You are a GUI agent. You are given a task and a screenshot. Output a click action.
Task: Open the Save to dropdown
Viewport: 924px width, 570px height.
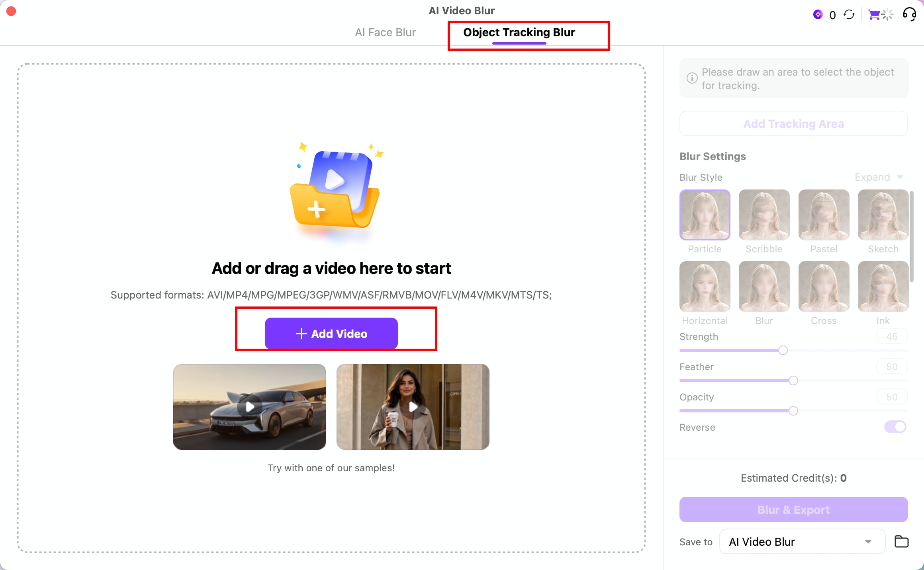pos(802,541)
